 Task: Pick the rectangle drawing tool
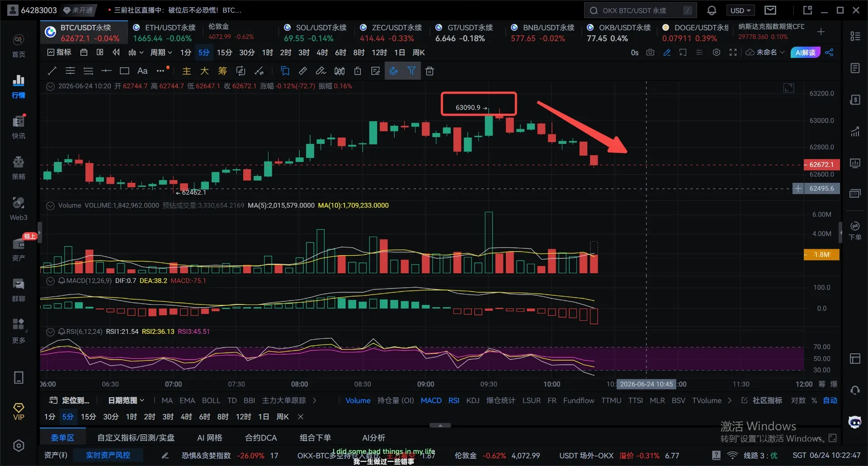[124, 71]
